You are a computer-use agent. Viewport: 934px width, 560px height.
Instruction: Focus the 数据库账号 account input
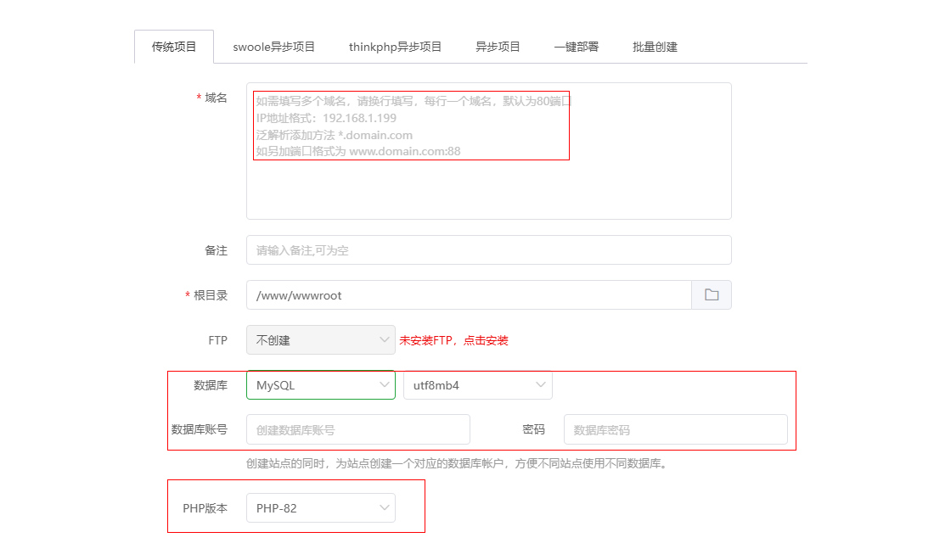pos(357,429)
